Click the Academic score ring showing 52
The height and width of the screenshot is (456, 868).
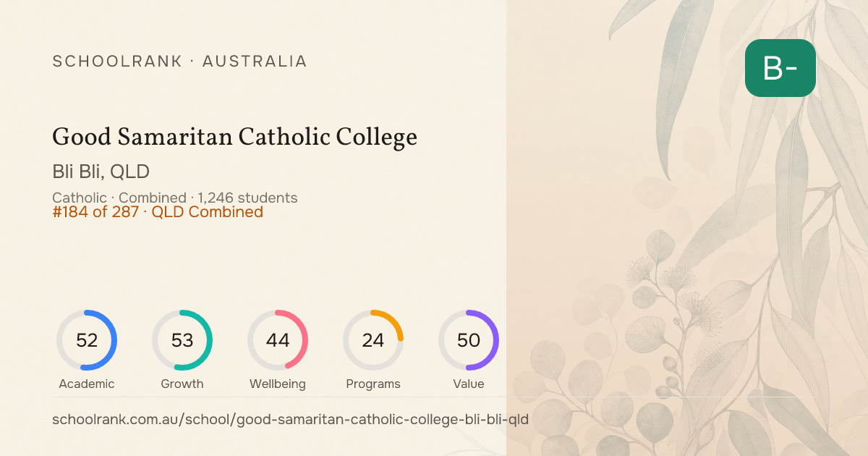click(x=87, y=340)
